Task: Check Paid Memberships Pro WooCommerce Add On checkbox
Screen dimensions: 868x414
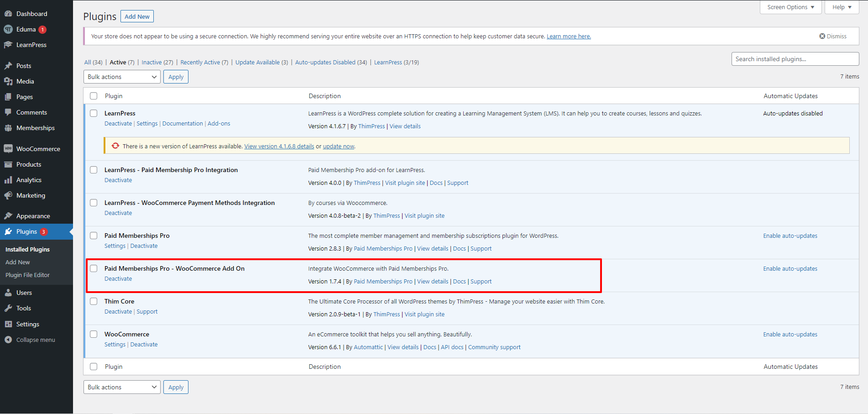Action: (x=94, y=268)
